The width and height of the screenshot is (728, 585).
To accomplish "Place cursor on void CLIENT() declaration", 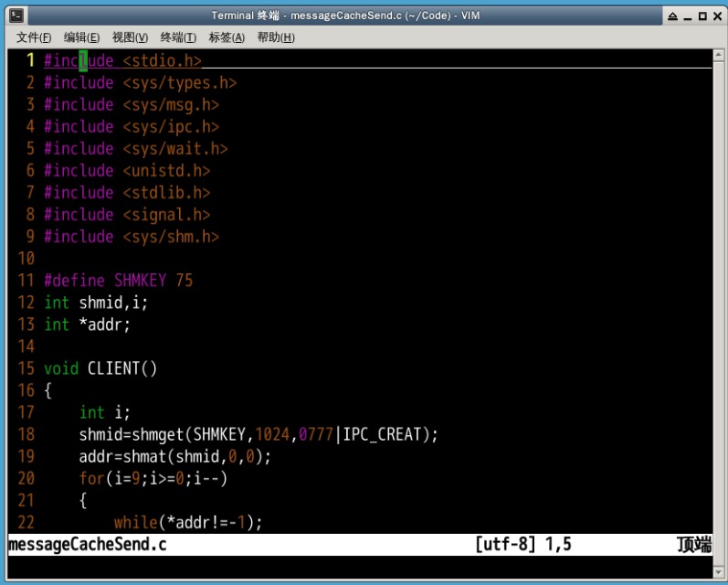I will point(100,368).
